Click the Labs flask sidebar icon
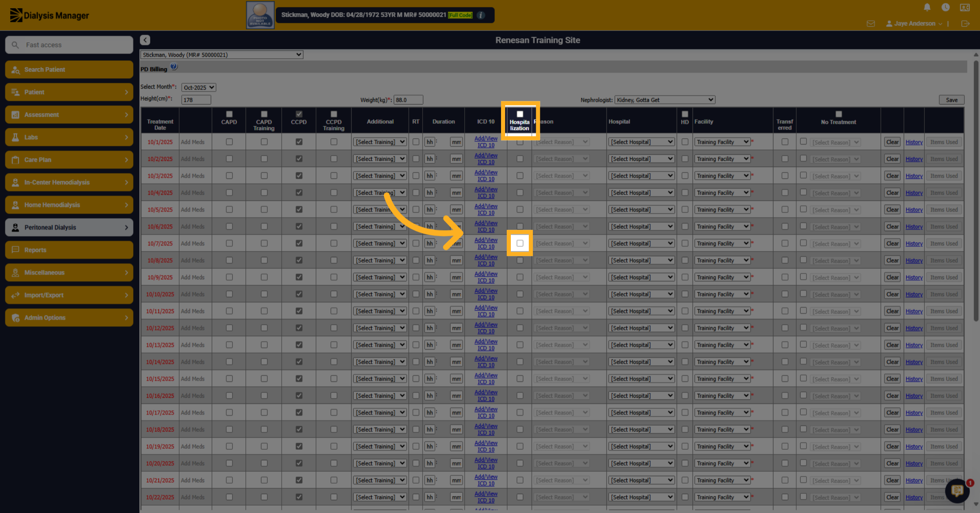This screenshot has height=513, width=980. click(16, 137)
